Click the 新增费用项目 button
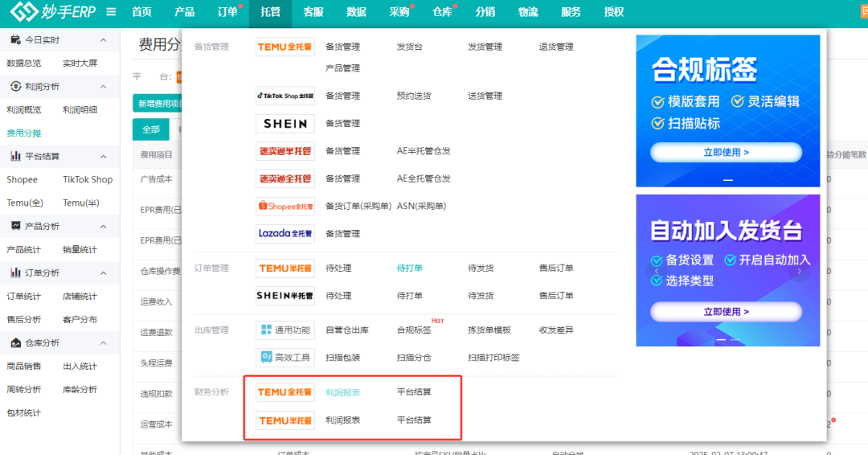Viewport: 868px width, 455px height. click(158, 104)
